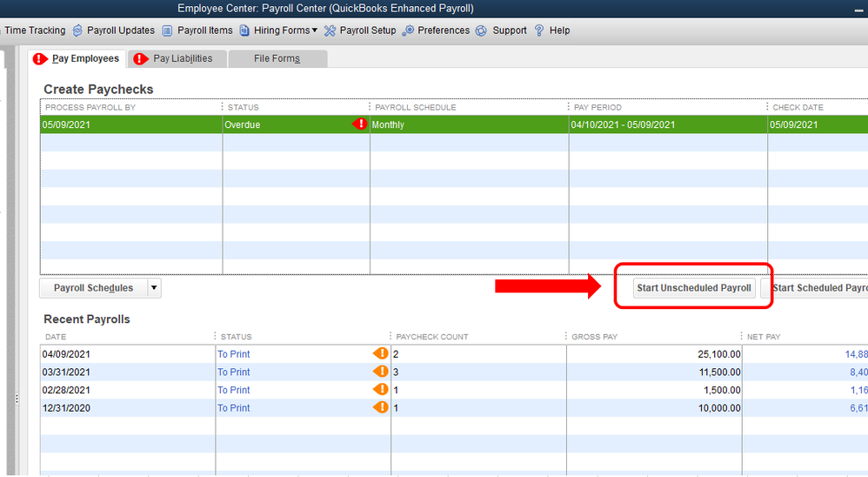The width and height of the screenshot is (868, 477).
Task: Click the Payroll Schedules button
Action: tap(94, 288)
